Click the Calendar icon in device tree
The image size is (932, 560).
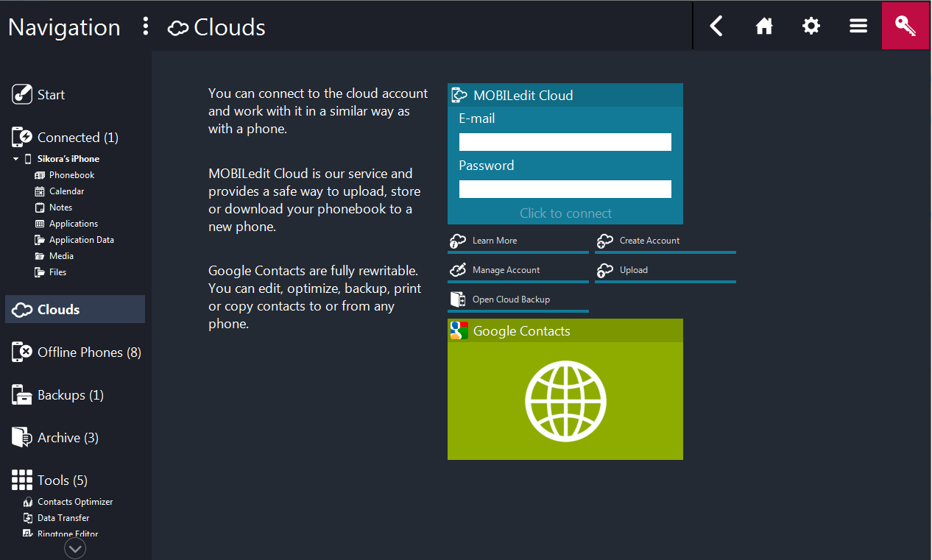(40, 191)
